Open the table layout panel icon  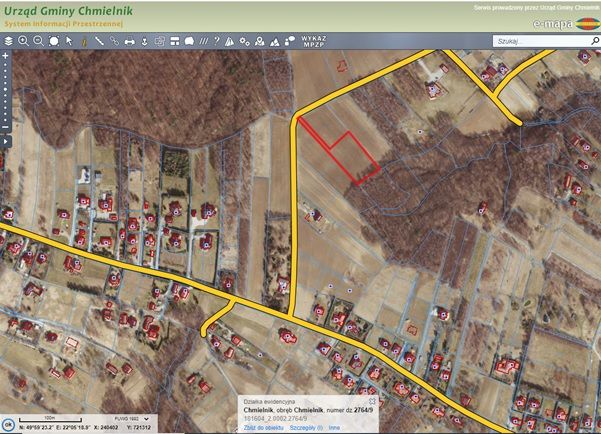coord(175,41)
